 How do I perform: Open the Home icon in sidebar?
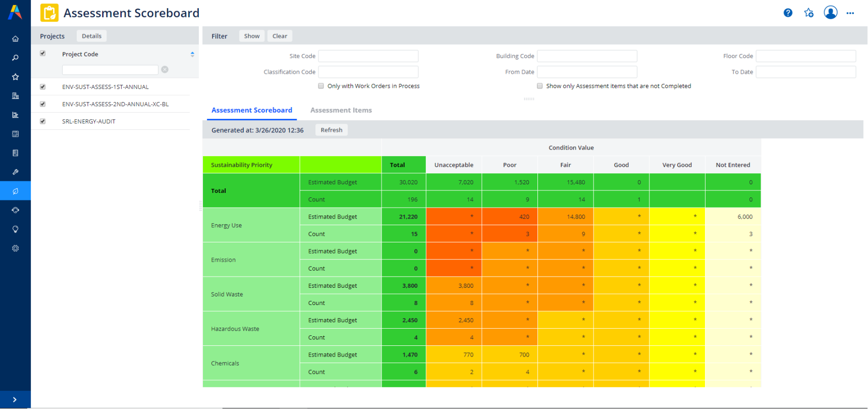[15, 39]
